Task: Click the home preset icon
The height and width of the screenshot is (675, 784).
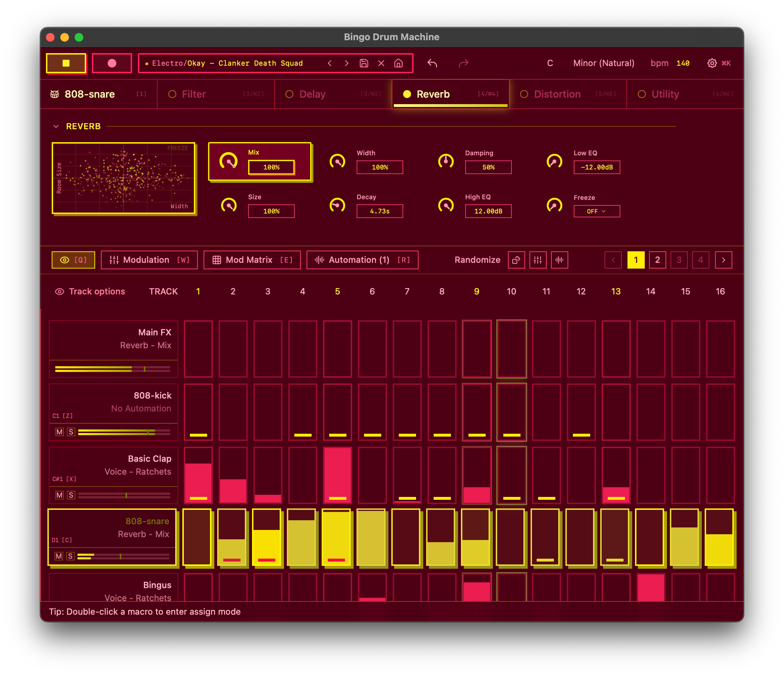Action: [x=398, y=63]
